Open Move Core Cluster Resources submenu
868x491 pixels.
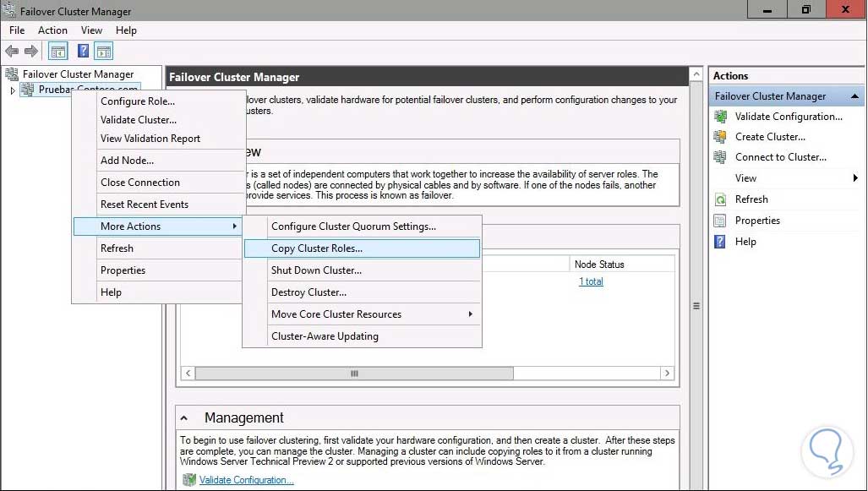(x=362, y=314)
